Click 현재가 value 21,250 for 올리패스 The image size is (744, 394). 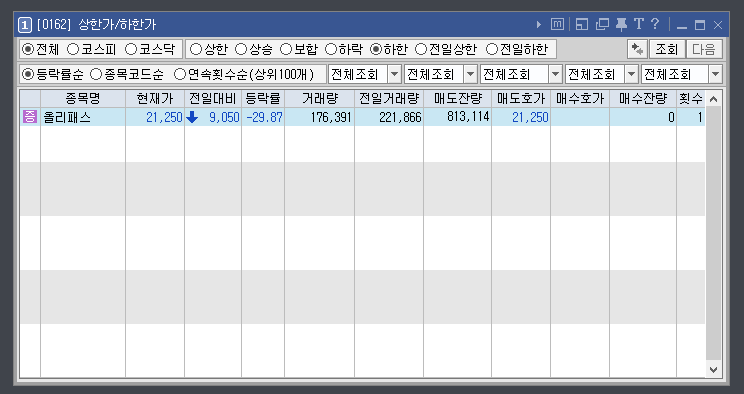tap(164, 117)
